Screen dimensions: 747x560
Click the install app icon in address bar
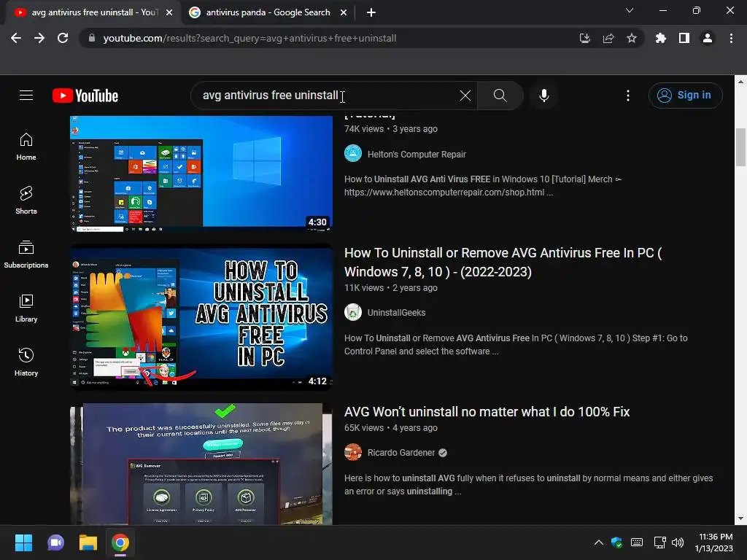pyautogui.click(x=584, y=38)
